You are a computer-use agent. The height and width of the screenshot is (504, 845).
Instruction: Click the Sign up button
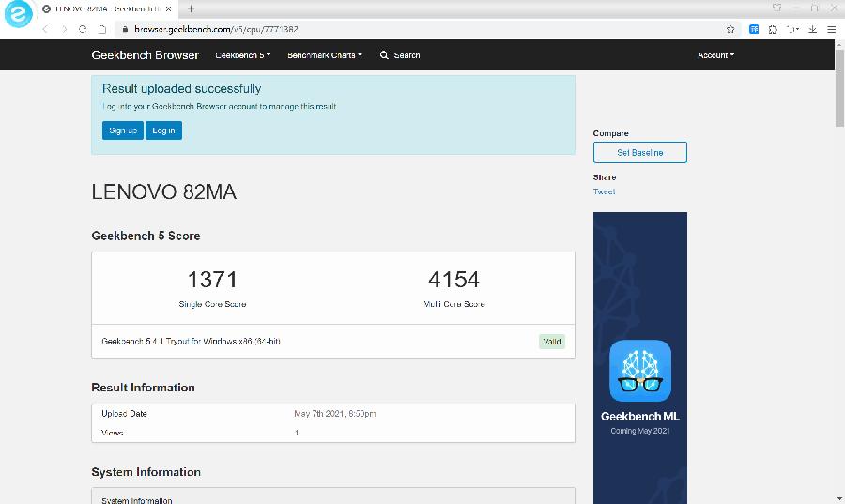pos(122,130)
